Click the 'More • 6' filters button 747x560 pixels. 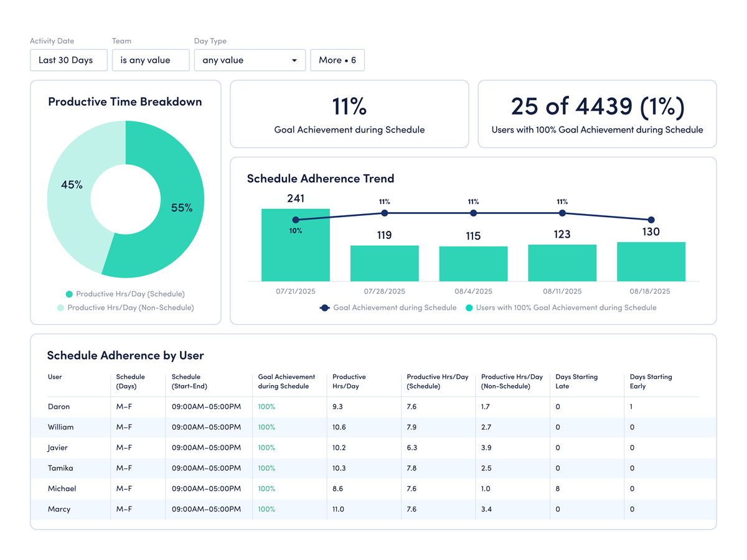pyautogui.click(x=337, y=60)
